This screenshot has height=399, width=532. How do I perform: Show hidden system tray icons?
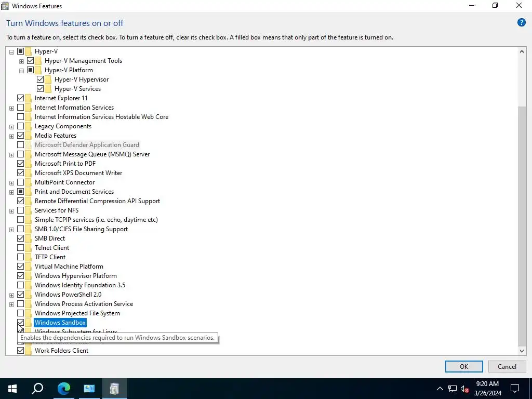click(440, 389)
